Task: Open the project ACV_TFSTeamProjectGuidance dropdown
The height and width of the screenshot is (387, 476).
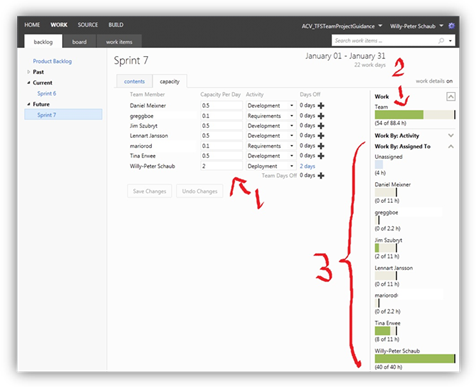Action: (380, 26)
